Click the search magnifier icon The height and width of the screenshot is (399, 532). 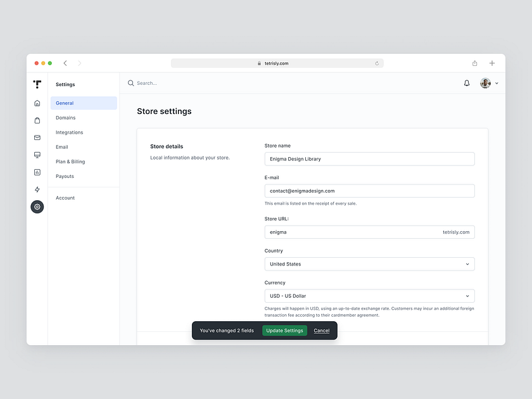130,83
